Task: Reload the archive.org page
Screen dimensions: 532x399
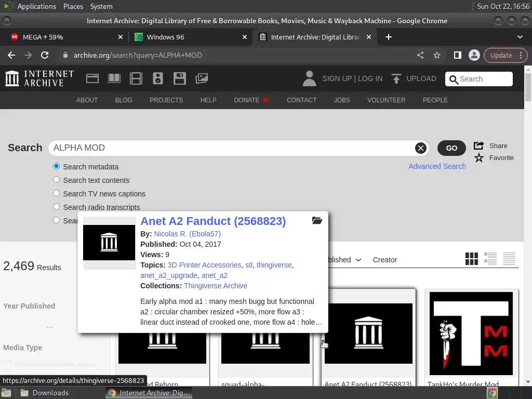Action: pyautogui.click(x=45, y=55)
